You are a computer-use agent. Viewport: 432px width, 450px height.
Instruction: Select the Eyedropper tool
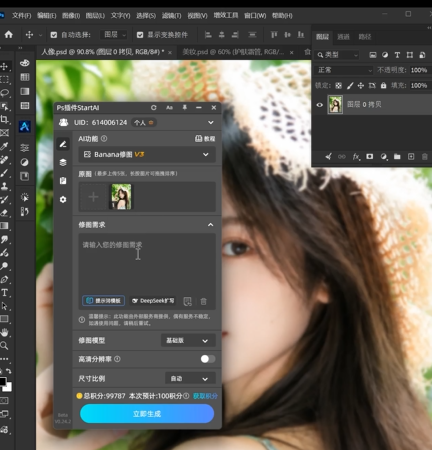coord(4,146)
